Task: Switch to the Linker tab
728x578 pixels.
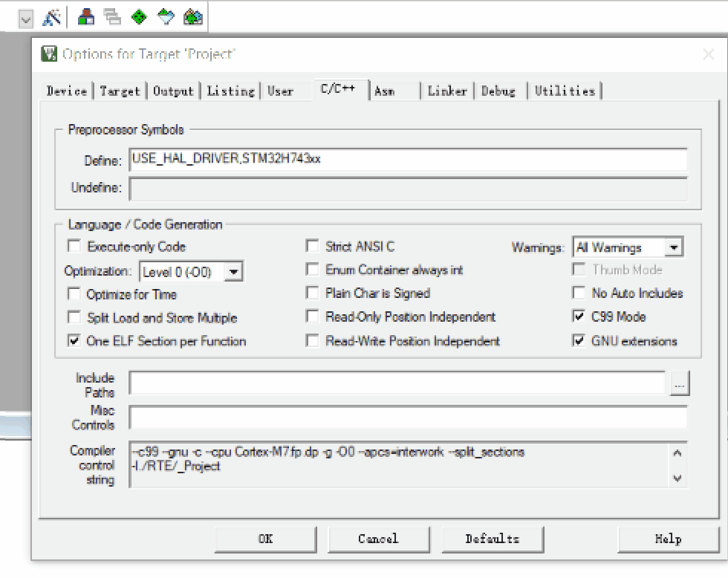Action: point(447,91)
